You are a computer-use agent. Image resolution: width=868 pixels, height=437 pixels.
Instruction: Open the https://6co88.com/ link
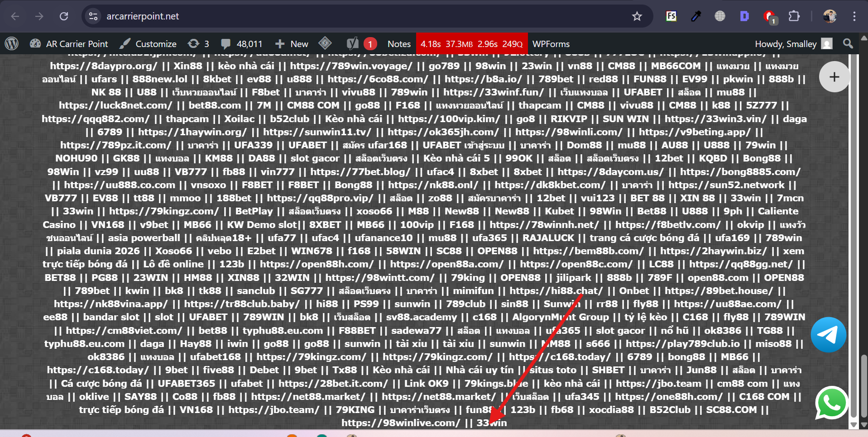tap(378, 79)
